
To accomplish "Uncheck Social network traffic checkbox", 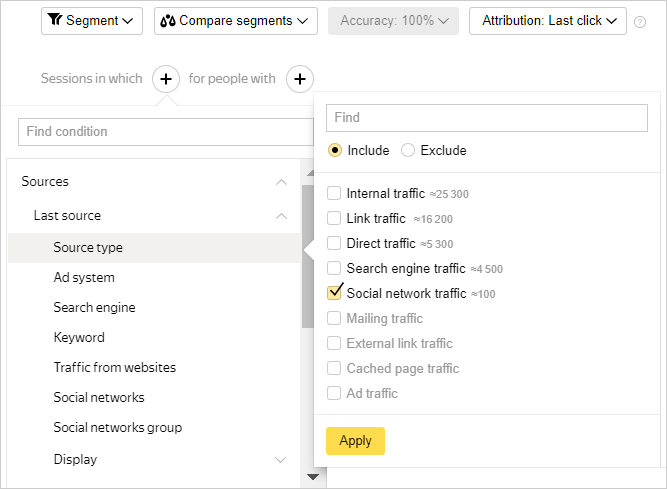I will [x=334, y=293].
